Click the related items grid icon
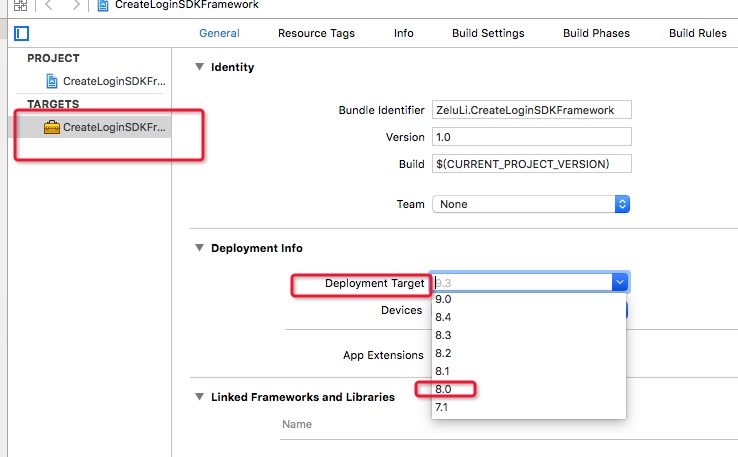Viewport: 738px width, 457px height. pos(20,5)
